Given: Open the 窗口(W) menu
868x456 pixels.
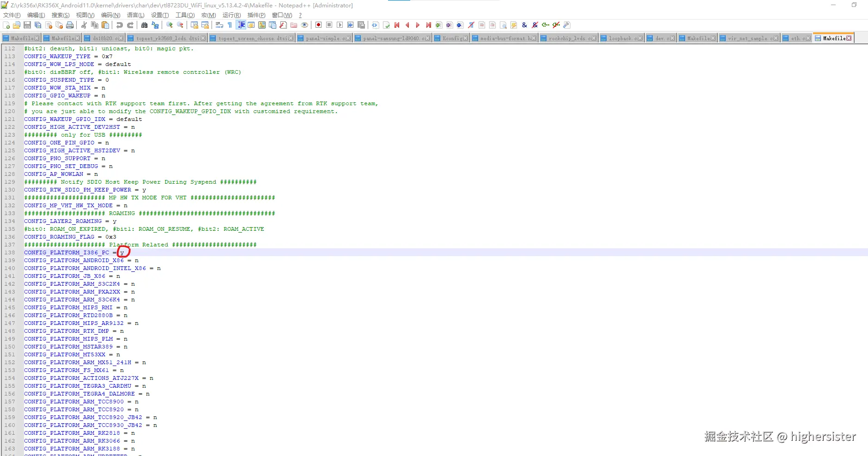Looking at the screenshot, I should tap(282, 15).
